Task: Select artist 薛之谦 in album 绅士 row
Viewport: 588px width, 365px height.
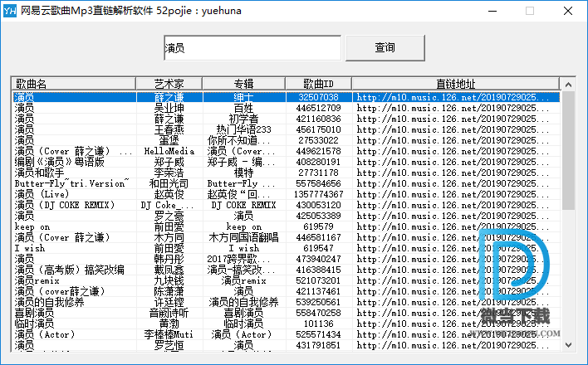Action: (x=169, y=97)
